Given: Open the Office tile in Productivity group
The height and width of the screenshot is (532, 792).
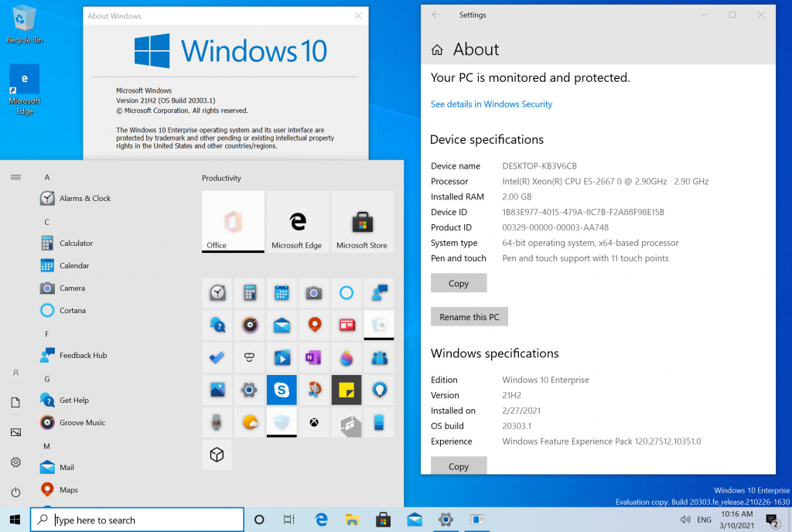Looking at the screenshot, I should [x=233, y=221].
